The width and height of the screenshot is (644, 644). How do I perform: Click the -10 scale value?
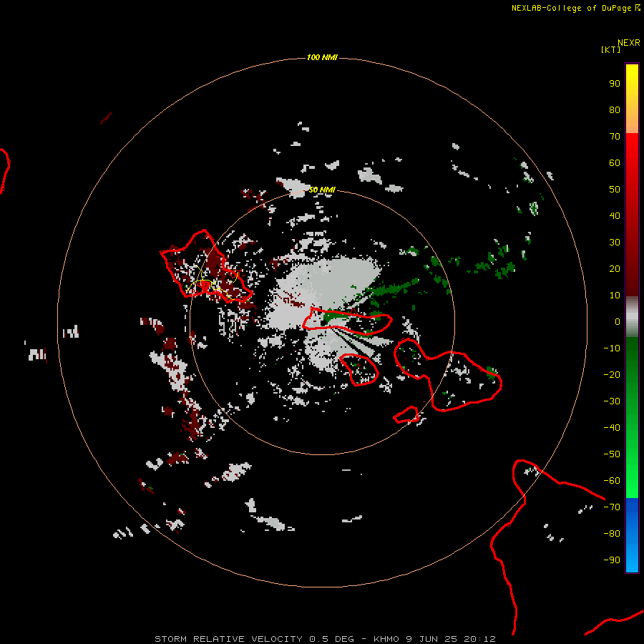[612, 348]
